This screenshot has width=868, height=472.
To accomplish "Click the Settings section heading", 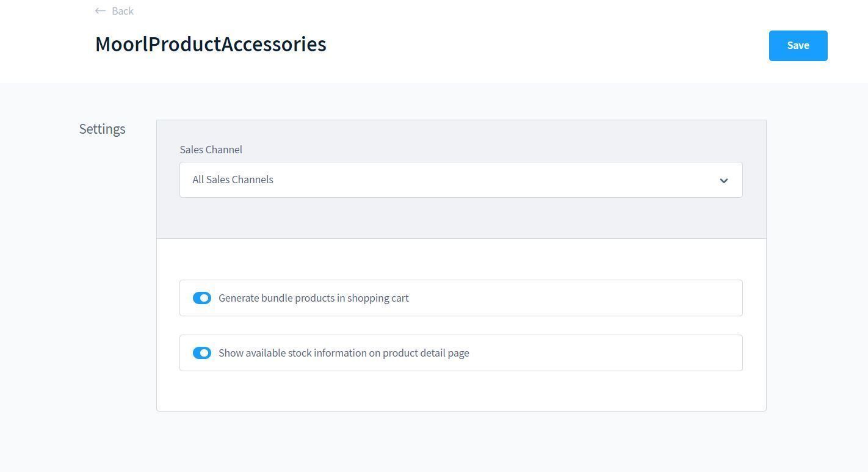I will point(102,129).
